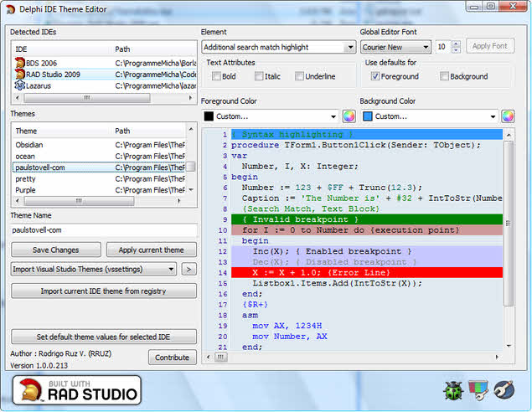Click the Delphi IDE Theme Editor title icon
This screenshot has width=532, height=412.
click(x=11, y=9)
